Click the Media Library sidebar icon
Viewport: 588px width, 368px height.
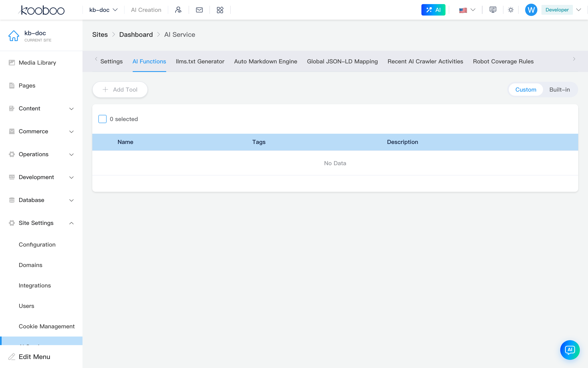12,63
